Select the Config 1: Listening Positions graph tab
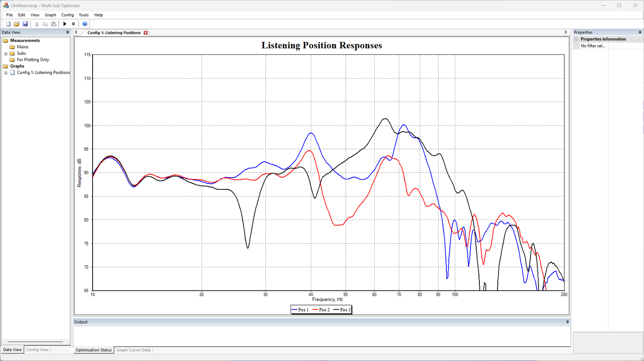Viewport: 644px width, 361px height. click(x=114, y=33)
